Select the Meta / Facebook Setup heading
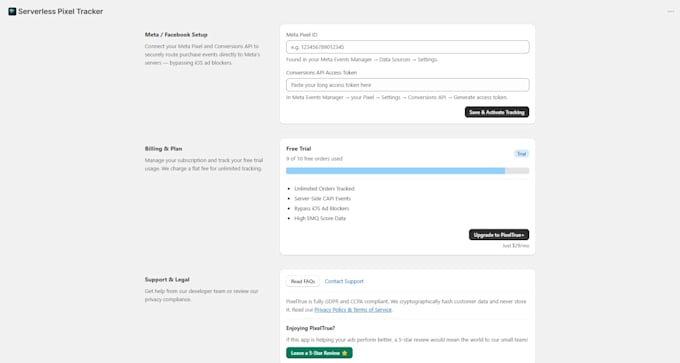This screenshot has width=680, height=363. pos(176,35)
